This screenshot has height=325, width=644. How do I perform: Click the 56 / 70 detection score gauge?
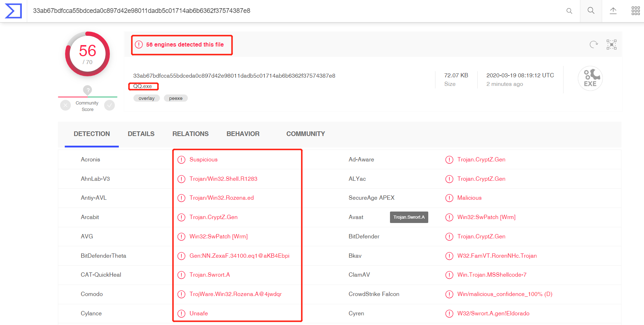[87, 54]
